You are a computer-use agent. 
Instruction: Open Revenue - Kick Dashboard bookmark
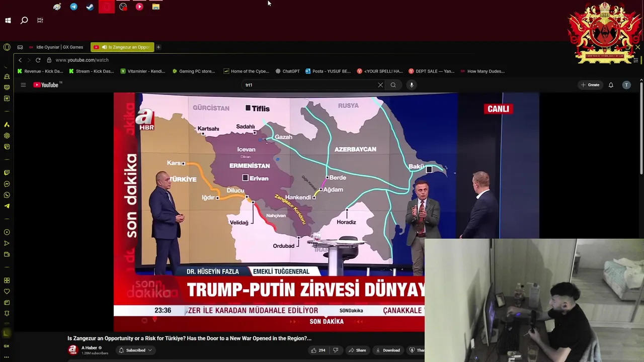coord(40,71)
